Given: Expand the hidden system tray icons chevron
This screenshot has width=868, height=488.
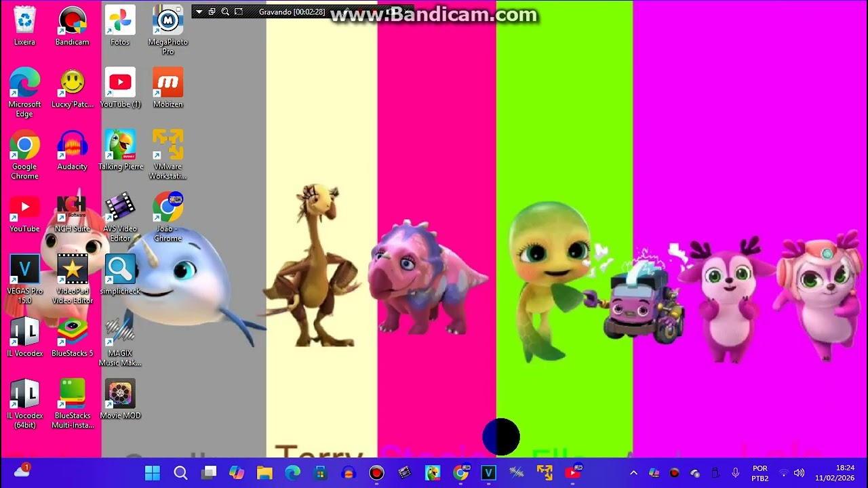Looking at the screenshot, I should 633,473.
